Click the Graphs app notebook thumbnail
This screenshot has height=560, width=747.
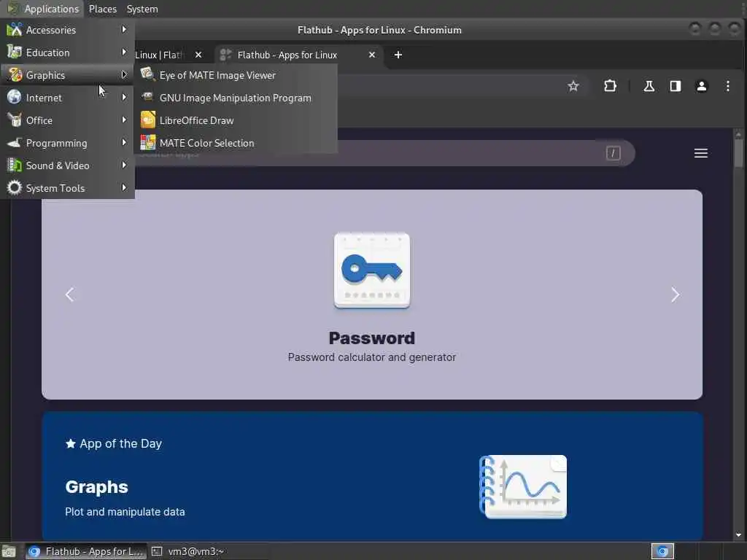point(523,486)
